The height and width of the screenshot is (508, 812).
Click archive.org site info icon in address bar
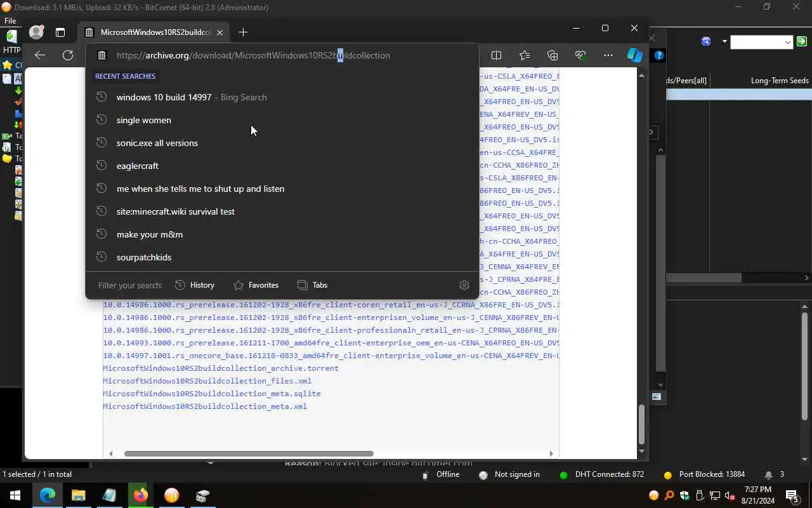click(x=101, y=55)
